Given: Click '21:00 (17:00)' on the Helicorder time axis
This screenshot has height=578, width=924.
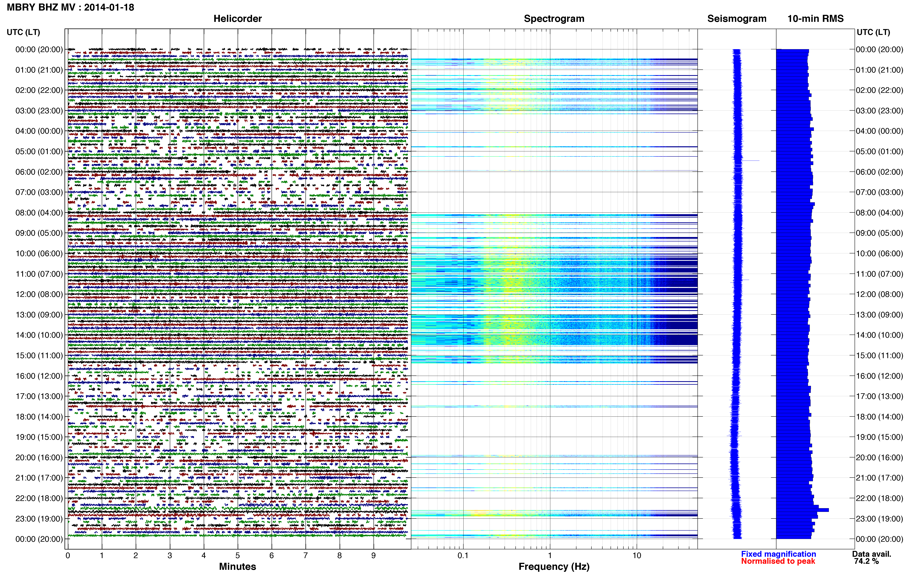Looking at the screenshot, I should tap(39, 478).
